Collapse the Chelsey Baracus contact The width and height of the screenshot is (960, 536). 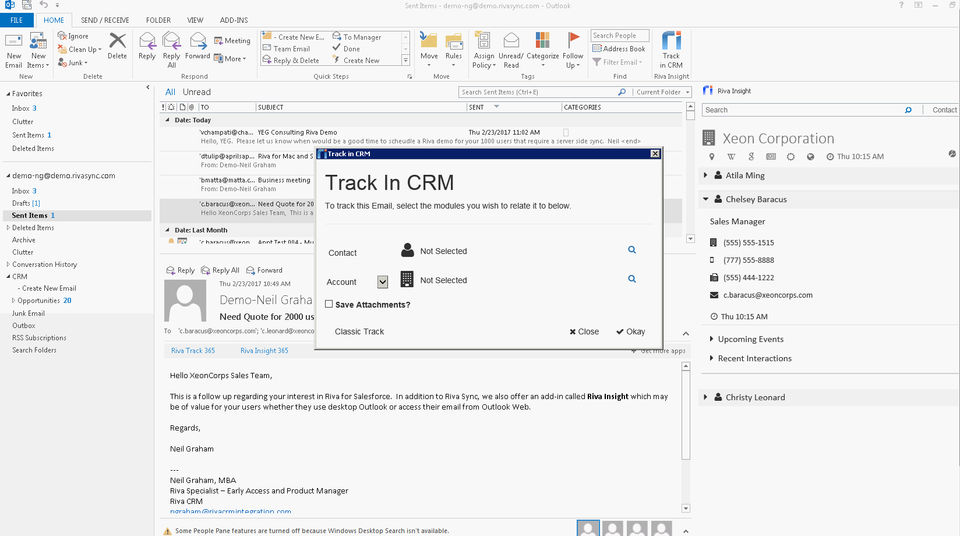pyautogui.click(x=705, y=199)
